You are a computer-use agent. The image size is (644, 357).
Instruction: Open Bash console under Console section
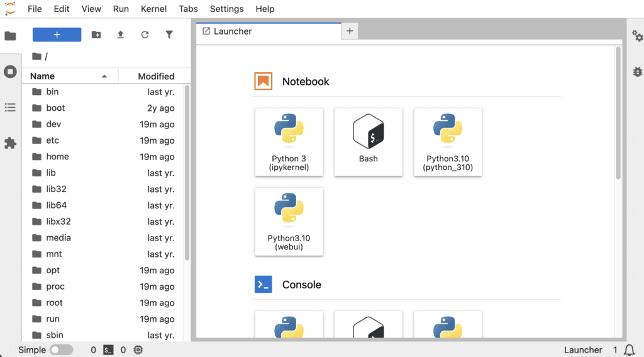(x=369, y=324)
